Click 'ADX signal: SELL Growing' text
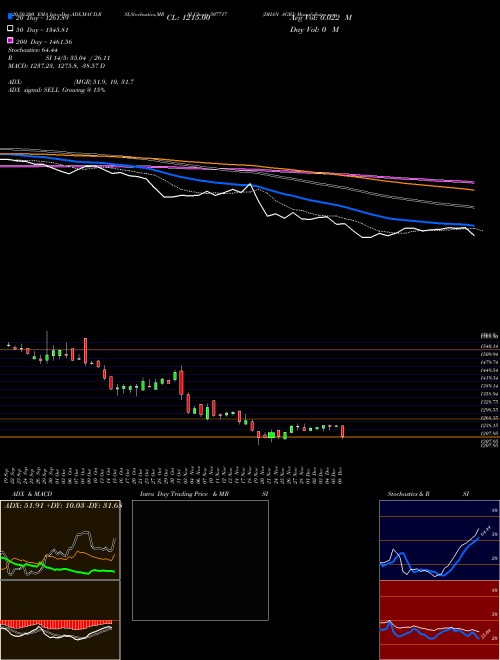The height and width of the screenshot is (660, 500). click(56, 90)
